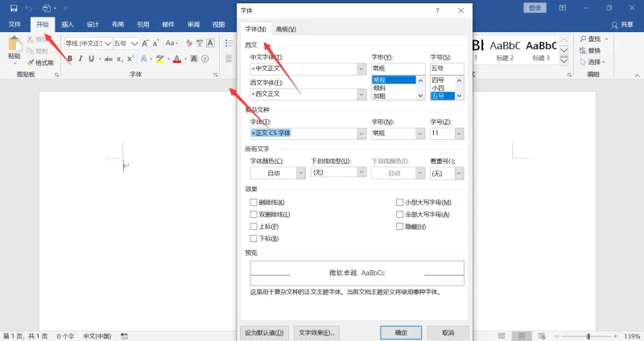Click the 取消 Cancel button
The height and width of the screenshot is (341, 644).
pos(448,333)
